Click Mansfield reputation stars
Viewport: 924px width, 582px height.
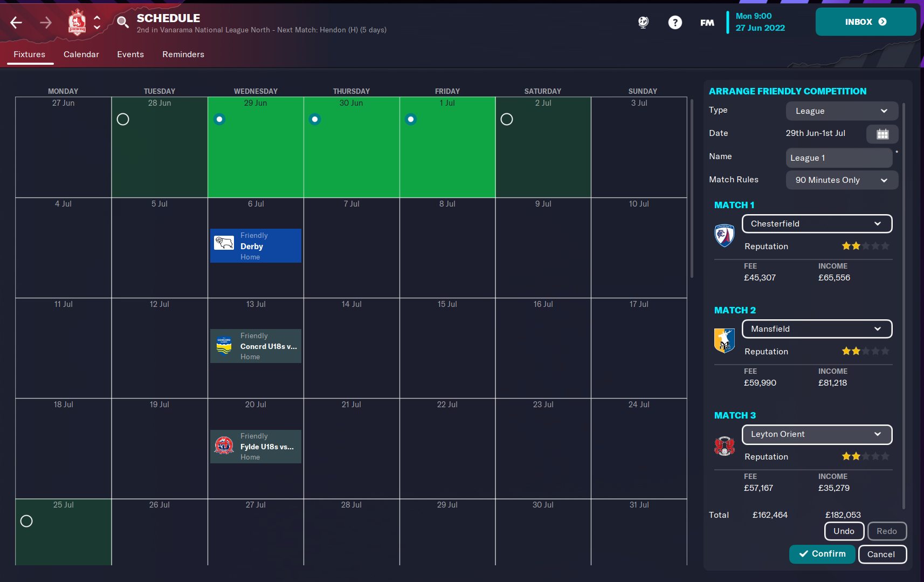[865, 351]
